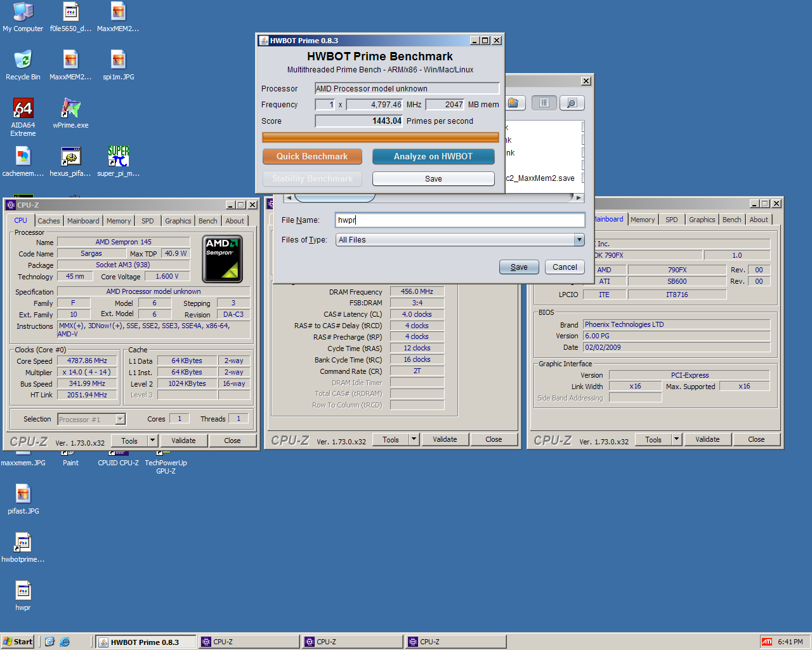The height and width of the screenshot is (650, 812).
Task: Click ATI tray icon in system tray
Action: click(x=767, y=642)
